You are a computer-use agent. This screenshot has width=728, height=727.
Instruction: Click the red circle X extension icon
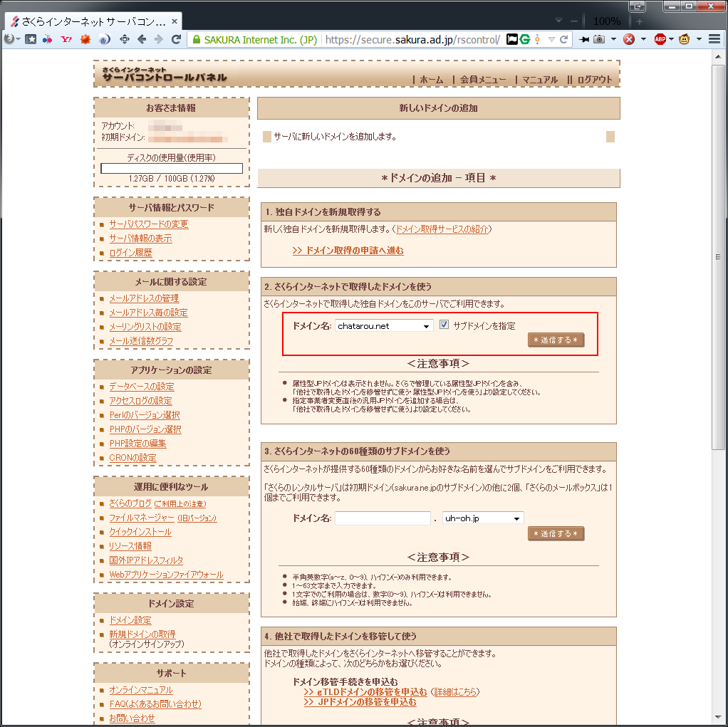coord(629,39)
